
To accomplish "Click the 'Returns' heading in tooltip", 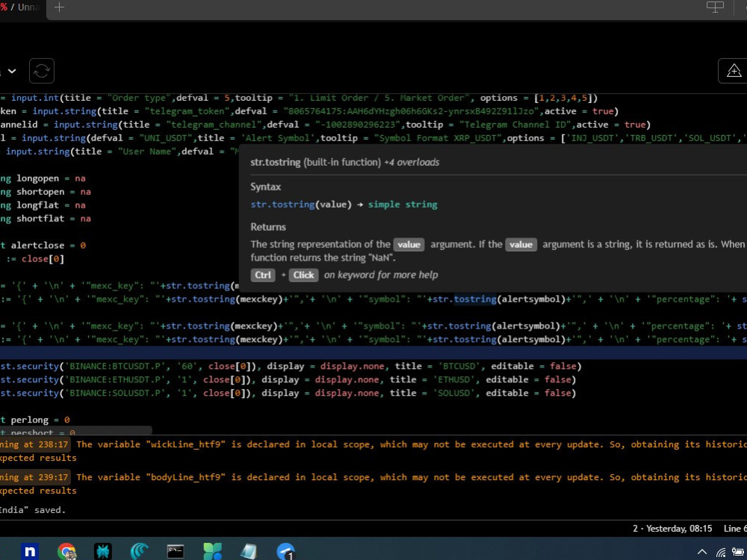I will pyautogui.click(x=268, y=227).
